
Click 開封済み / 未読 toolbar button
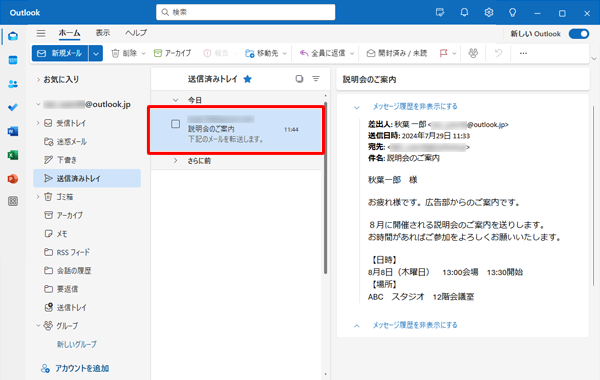point(397,53)
